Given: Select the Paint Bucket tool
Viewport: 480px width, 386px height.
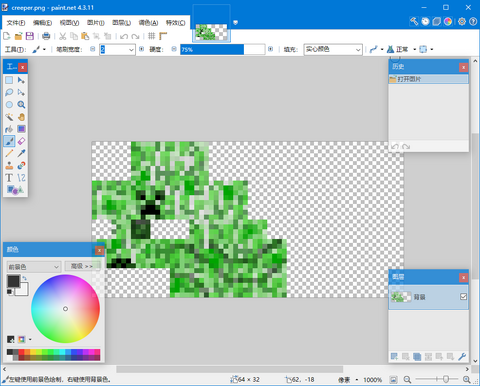Looking at the screenshot, I should 9,129.
